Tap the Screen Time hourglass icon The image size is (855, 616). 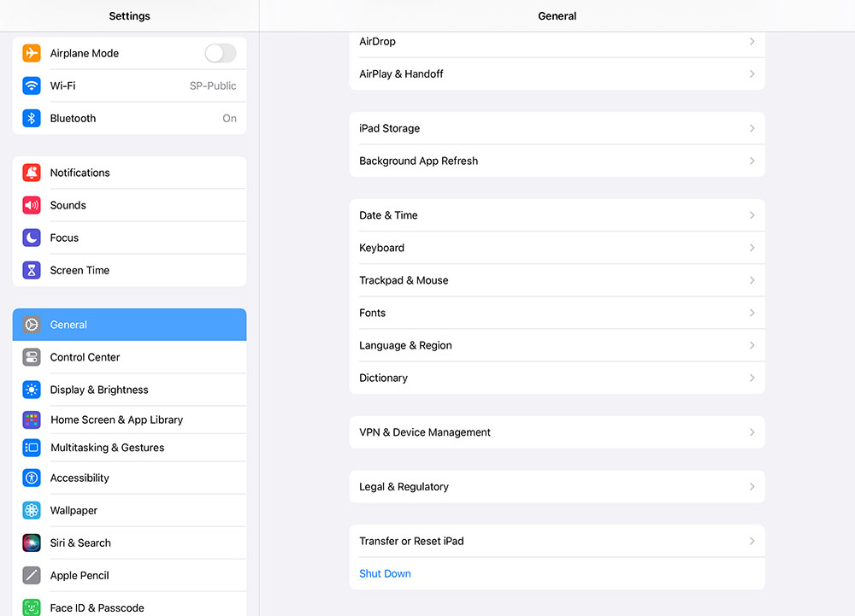pyautogui.click(x=32, y=270)
